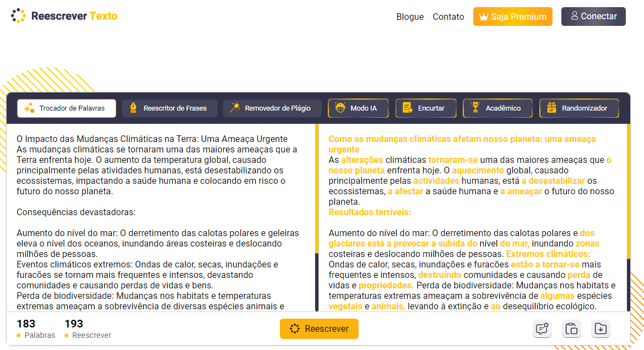Click the highlighted word 'vegetais'
Image resolution: width=644 pixels, height=350 pixels.
click(x=345, y=307)
